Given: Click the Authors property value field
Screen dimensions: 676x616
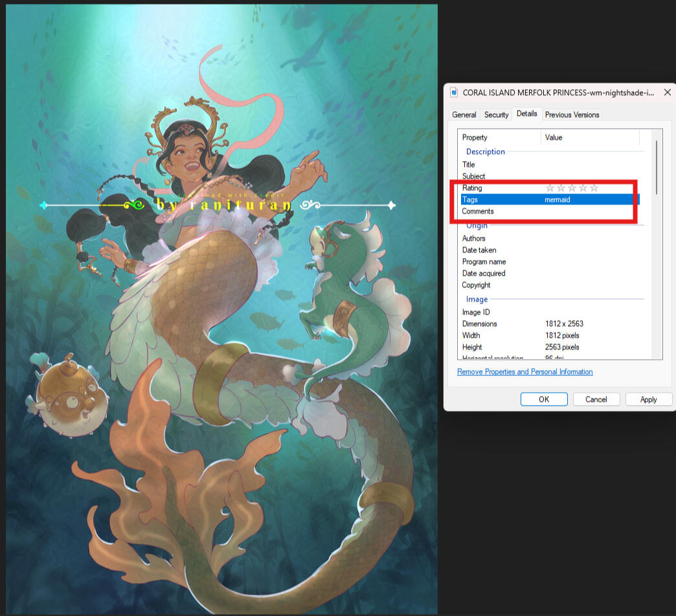Looking at the screenshot, I should click(x=589, y=239).
